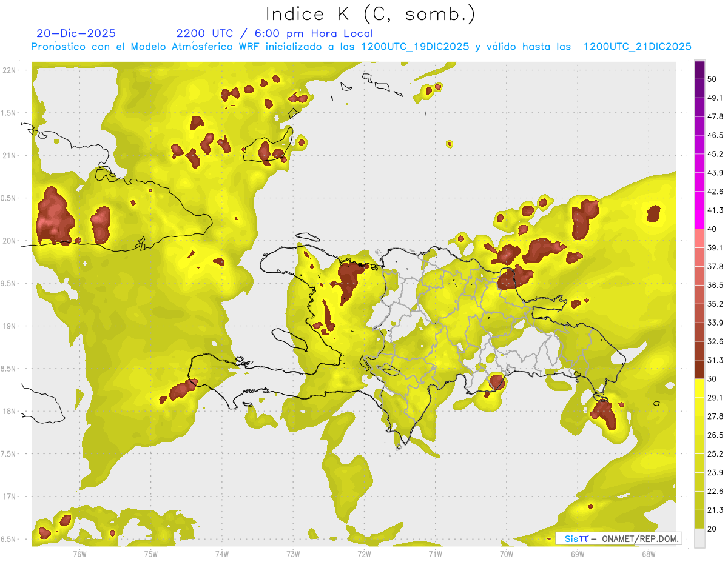Click the '37.8' color scale value
This screenshot has height=562, width=728.
(716, 266)
